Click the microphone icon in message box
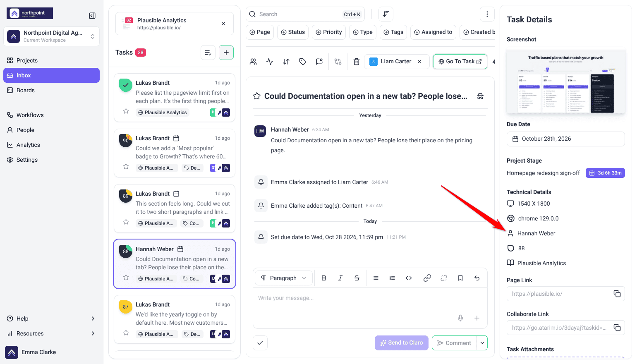637x364 pixels. [x=460, y=318]
